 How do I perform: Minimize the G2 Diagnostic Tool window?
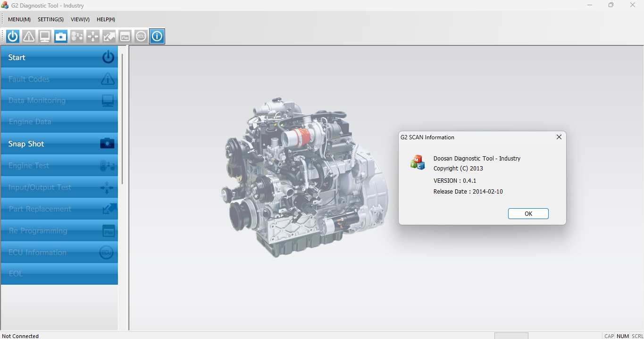pyautogui.click(x=590, y=5)
